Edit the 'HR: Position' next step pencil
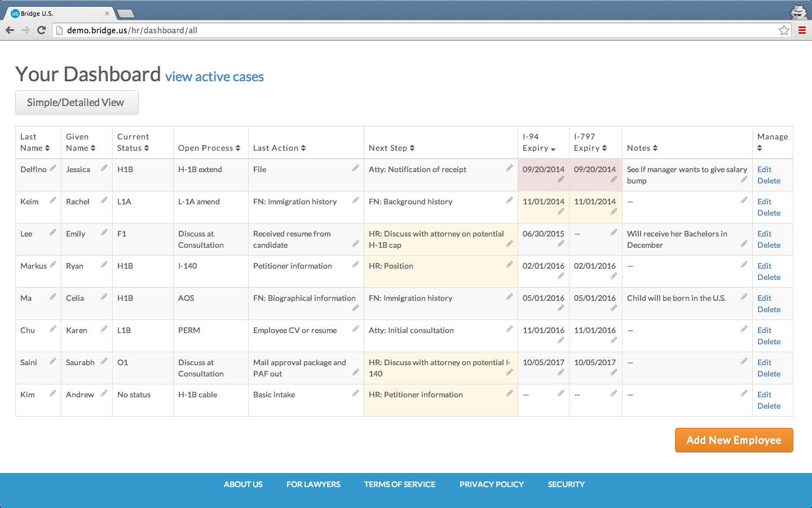Viewport: 812px width, 508px height. coord(509,265)
